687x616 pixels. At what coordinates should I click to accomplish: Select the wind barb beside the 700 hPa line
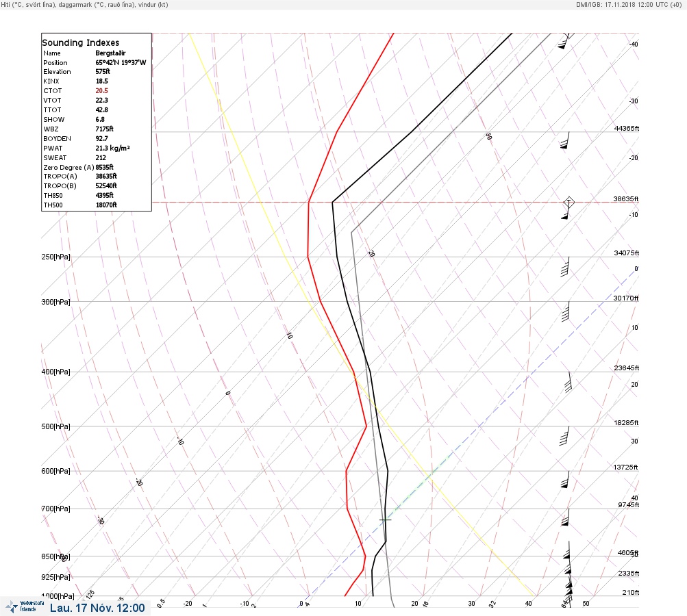[x=565, y=517]
